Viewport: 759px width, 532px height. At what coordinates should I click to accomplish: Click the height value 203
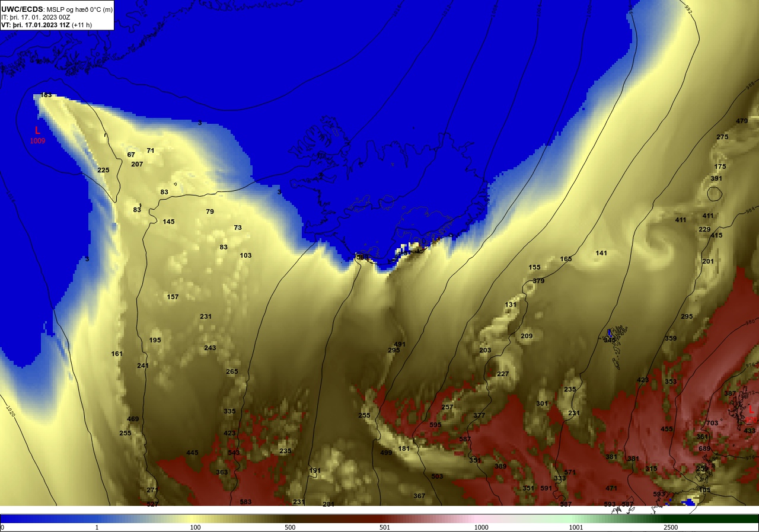click(485, 351)
